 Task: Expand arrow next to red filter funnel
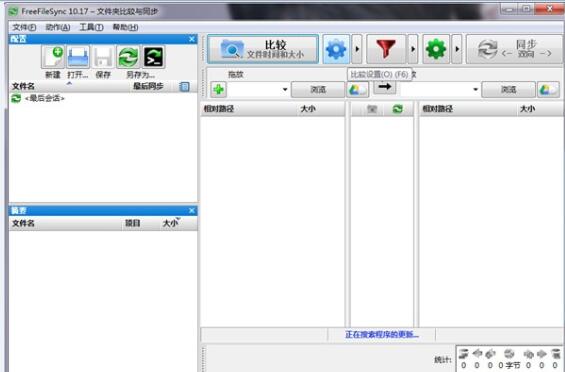pos(413,49)
